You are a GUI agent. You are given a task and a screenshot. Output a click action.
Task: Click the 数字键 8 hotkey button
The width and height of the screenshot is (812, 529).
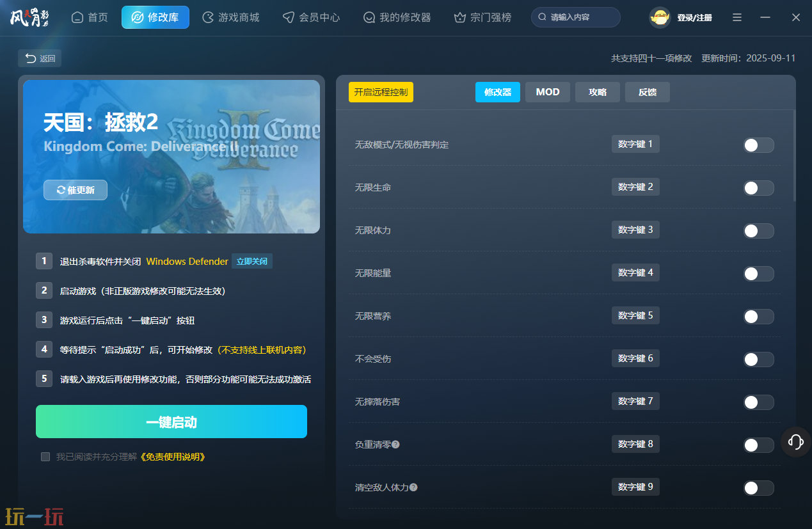click(635, 444)
